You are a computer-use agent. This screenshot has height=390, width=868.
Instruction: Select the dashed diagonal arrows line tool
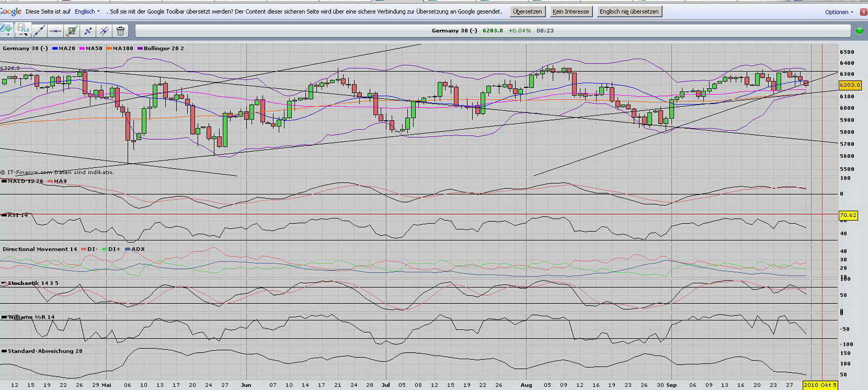[x=88, y=31]
